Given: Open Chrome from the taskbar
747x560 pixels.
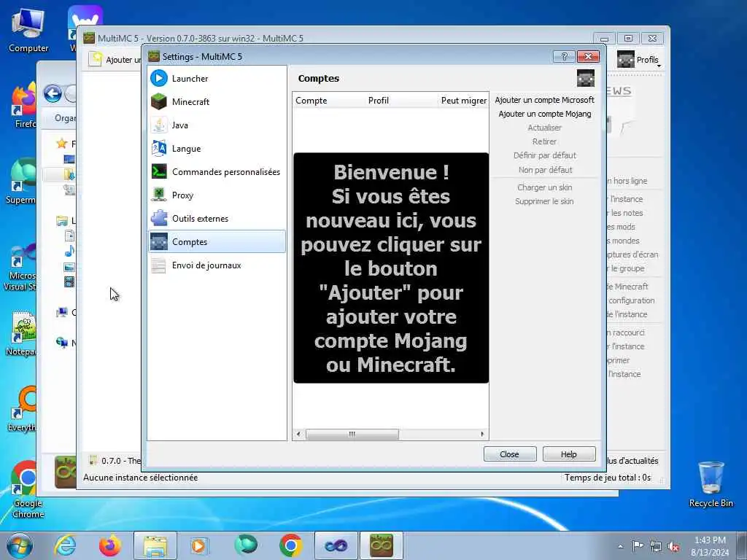Looking at the screenshot, I should (x=290, y=545).
